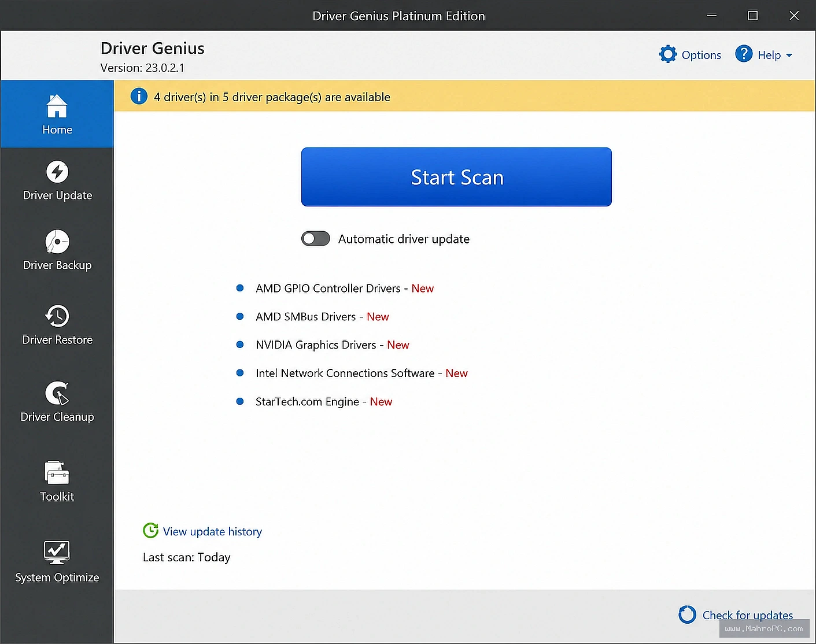This screenshot has width=816, height=644.
Task: Click the bullet beside AMD SMBus Drivers
Action: [240, 316]
